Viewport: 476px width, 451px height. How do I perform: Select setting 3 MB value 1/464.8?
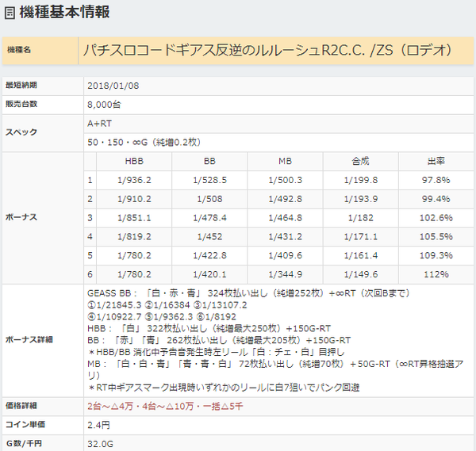point(285,218)
